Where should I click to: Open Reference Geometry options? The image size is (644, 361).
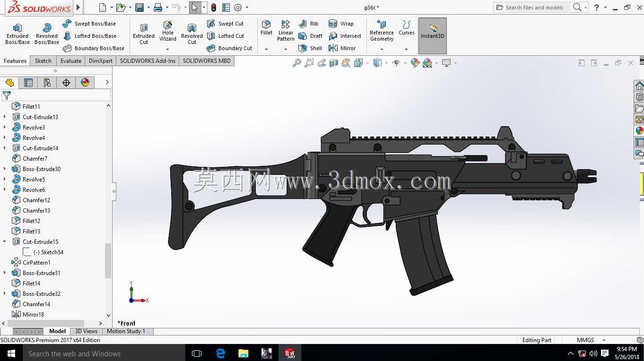coord(382,31)
